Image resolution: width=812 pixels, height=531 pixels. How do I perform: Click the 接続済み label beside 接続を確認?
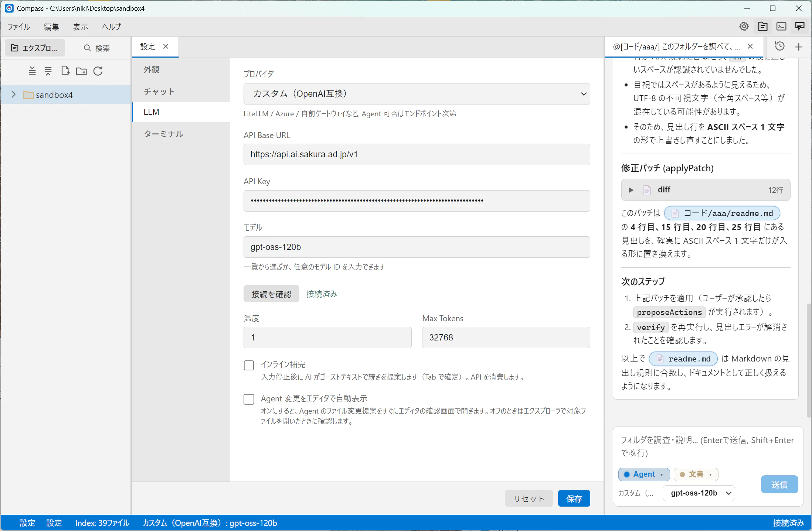pos(322,294)
